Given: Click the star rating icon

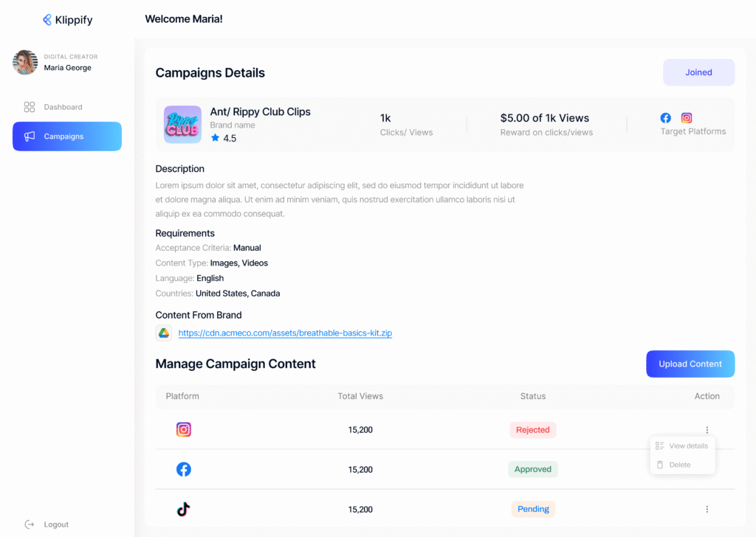Looking at the screenshot, I should 215,138.
